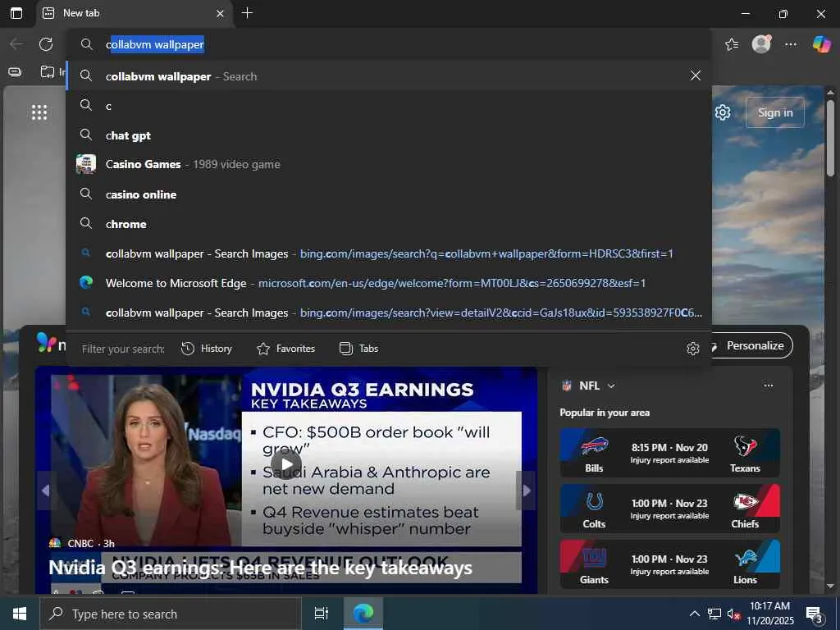This screenshot has width=840, height=630.
Task: Select the 'casino online' suggestion
Action: click(x=388, y=194)
